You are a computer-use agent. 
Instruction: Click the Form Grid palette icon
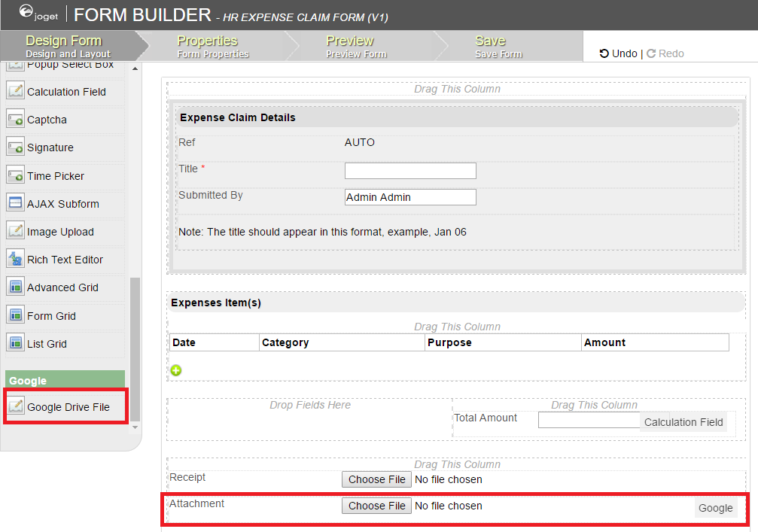tap(16, 315)
